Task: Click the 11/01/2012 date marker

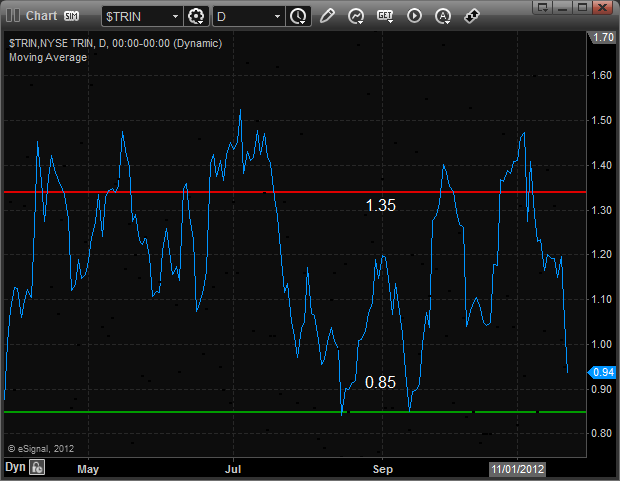Action: [x=517, y=469]
